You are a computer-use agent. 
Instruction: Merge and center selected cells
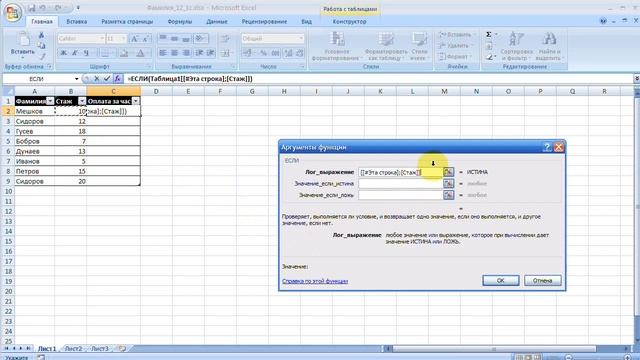point(226,53)
